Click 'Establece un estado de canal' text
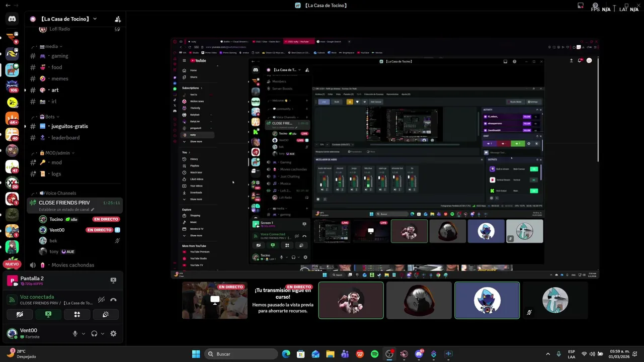The width and height of the screenshot is (644, 362). pyautogui.click(x=64, y=210)
